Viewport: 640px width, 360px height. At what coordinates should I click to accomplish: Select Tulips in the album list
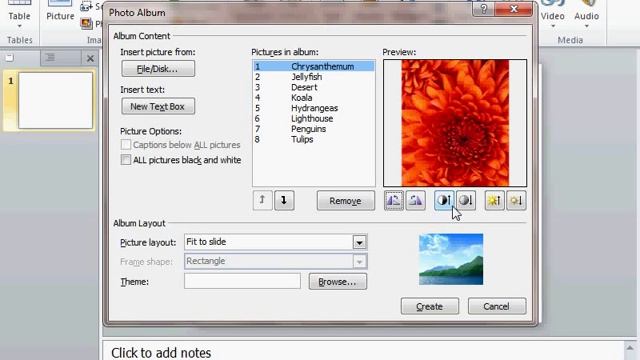(x=313, y=140)
